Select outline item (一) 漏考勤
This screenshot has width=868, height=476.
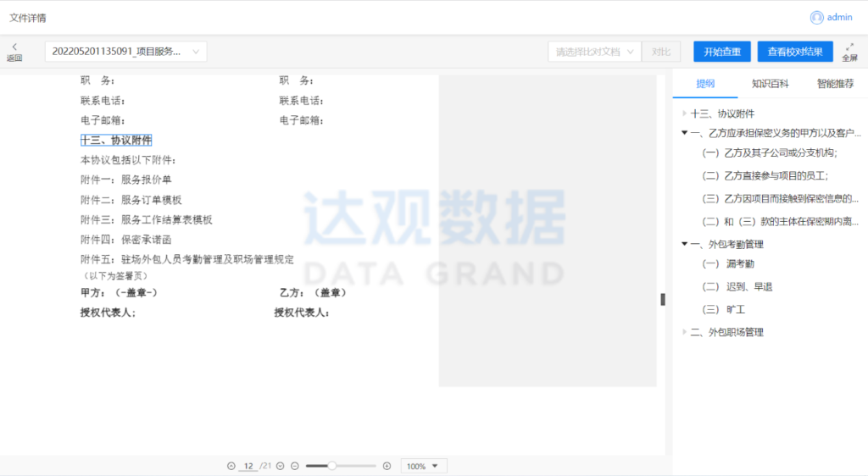[728, 263]
